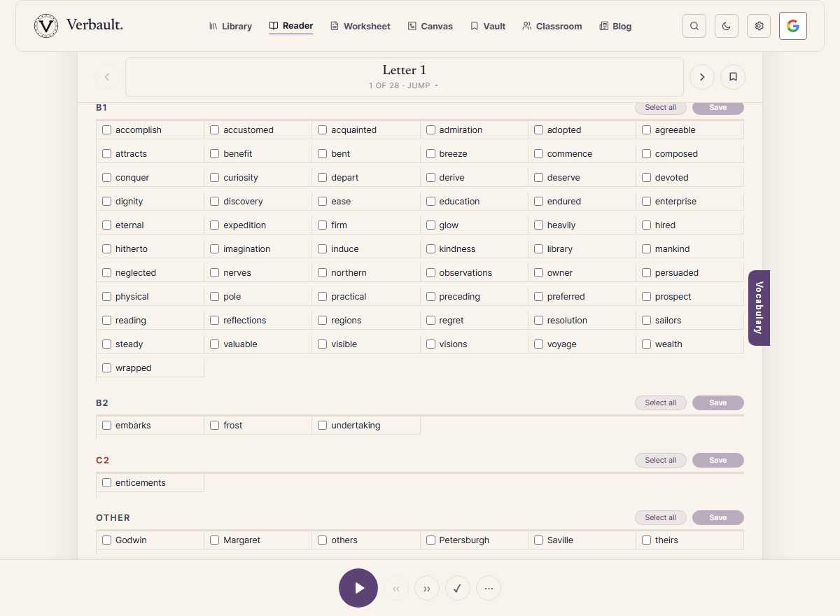The height and width of the screenshot is (616, 840).
Task: Click the word 'voyage'
Action: [x=562, y=344]
